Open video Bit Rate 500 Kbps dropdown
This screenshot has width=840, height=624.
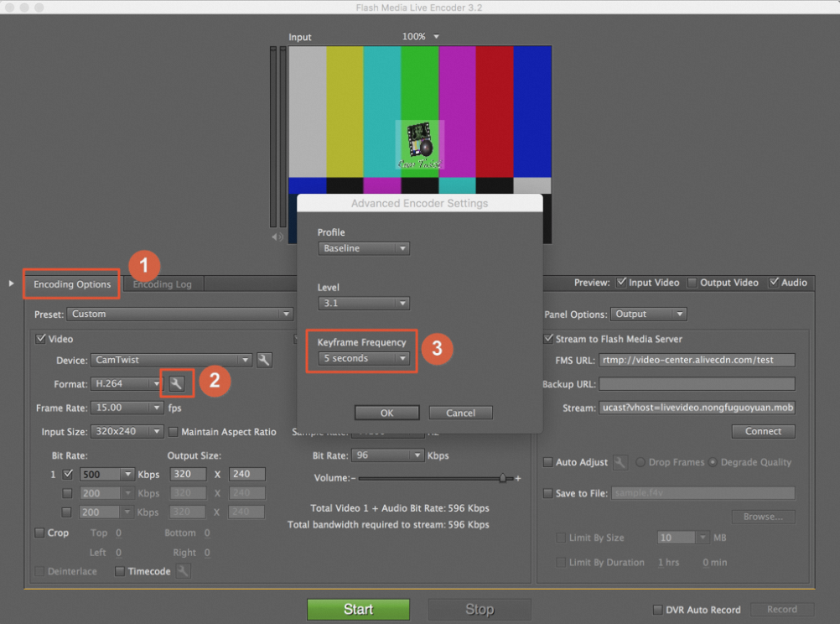[x=106, y=475]
